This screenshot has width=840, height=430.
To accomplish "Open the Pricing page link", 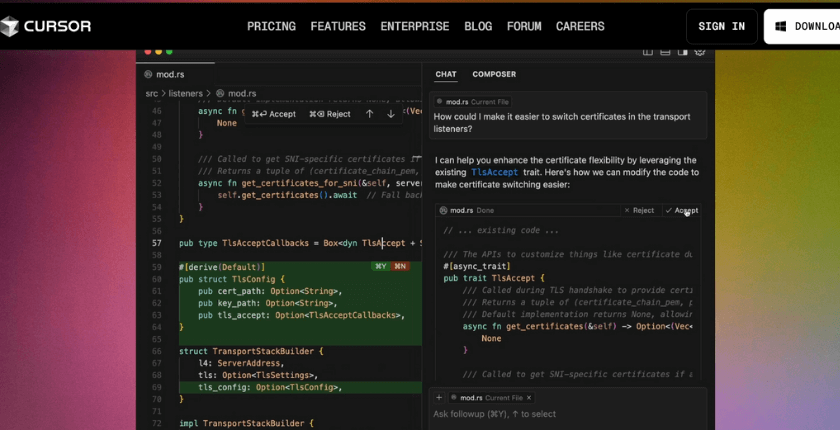I will tap(271, 26).
